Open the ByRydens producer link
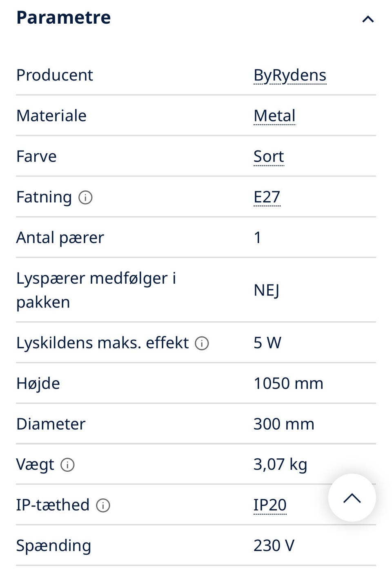Image resolution: width=392 pixels, height=574 pixels. 290,75
